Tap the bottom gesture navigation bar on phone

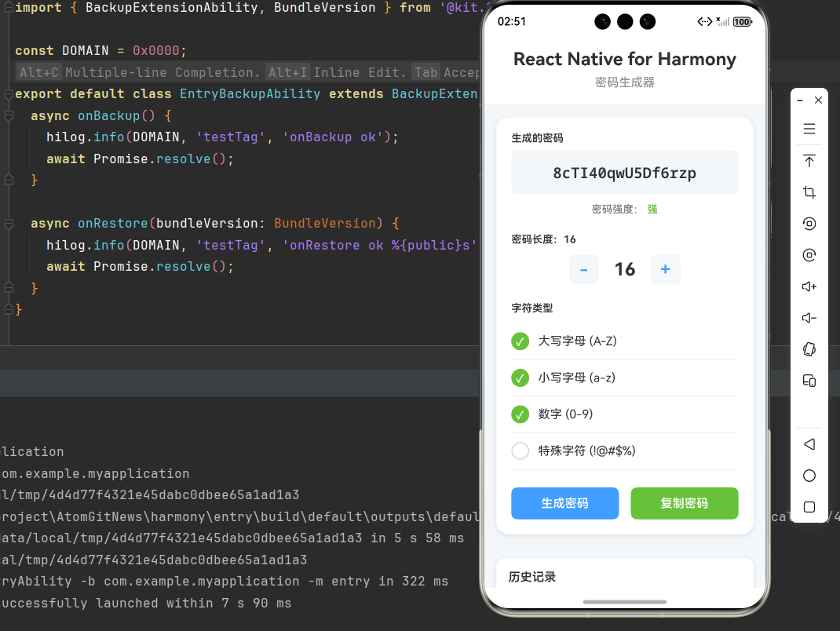[x=625, y=602]
